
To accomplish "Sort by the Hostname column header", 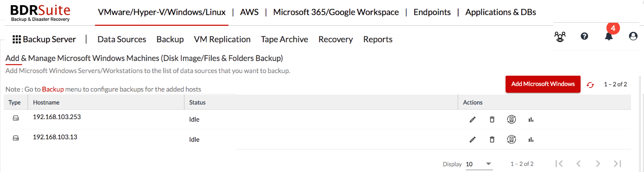I will [46, 102].
